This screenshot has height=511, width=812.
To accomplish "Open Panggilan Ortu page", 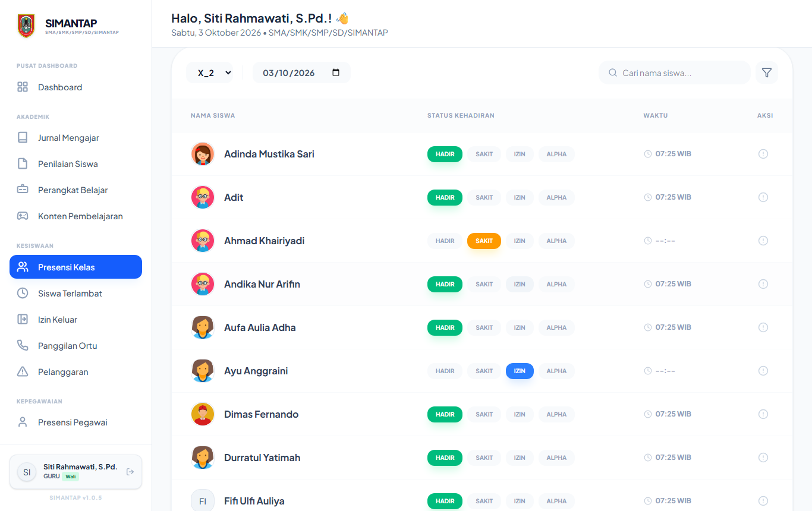I will [x=75, y=346].
